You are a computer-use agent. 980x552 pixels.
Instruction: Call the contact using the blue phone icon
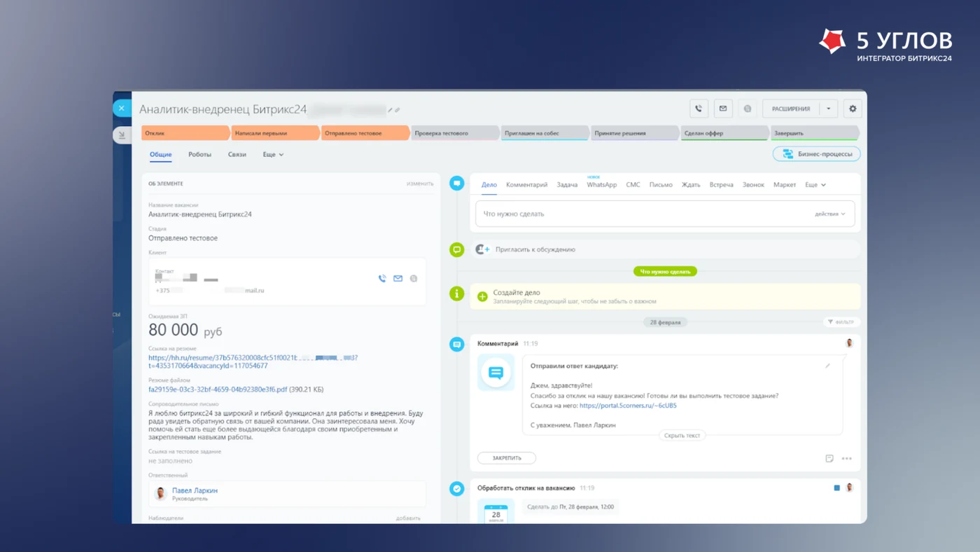click(x=382, y=278)
